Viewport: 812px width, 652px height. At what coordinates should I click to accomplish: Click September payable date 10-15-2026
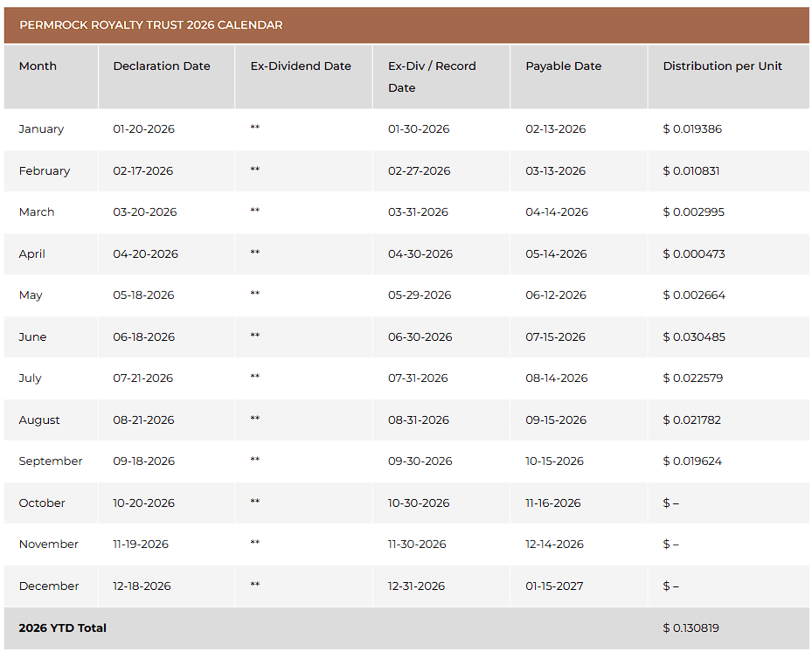tap(555, 461)
